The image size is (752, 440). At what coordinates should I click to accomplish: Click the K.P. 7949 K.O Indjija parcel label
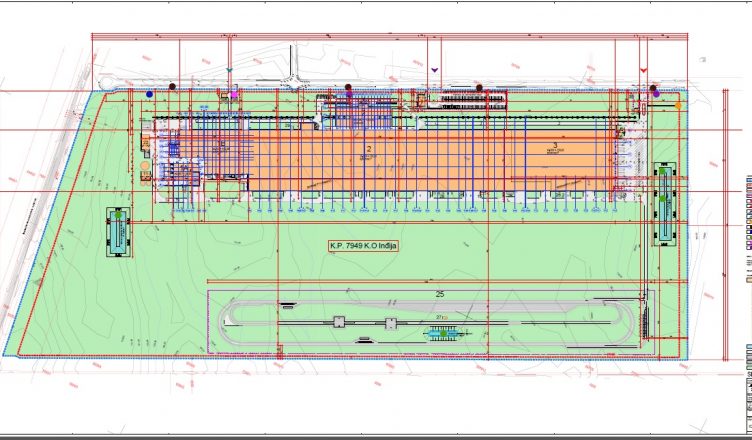[x=364, y=245]
